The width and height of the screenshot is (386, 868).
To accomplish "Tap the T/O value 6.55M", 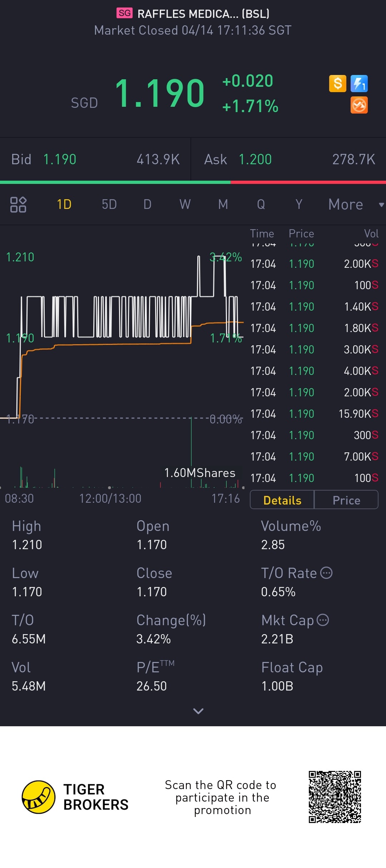I will 29,639.
